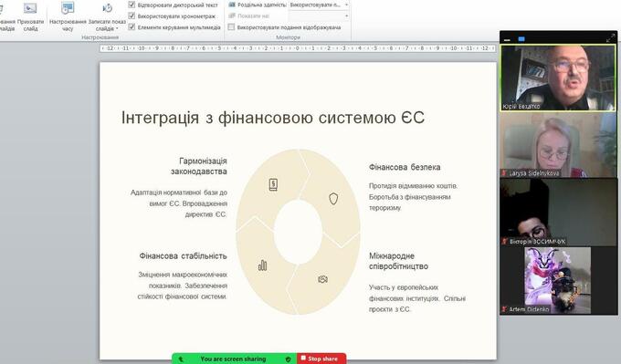Screen dimensions: 621x364
Task: Uncheck Відтворювати дикторський текст
Action: pyautogui.click(x=132, y=5)
